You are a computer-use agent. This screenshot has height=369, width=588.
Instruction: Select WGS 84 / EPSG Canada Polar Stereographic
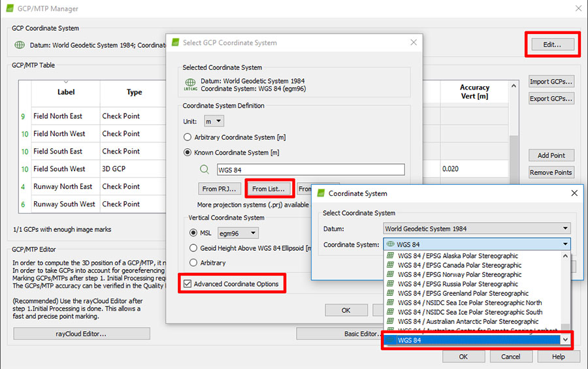[459, 265]
